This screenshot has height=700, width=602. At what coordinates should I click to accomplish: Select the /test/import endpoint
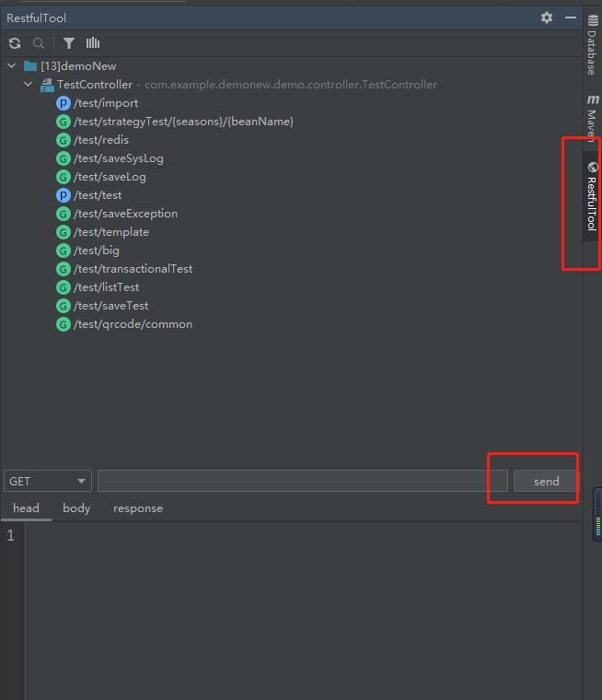(106, 103)
